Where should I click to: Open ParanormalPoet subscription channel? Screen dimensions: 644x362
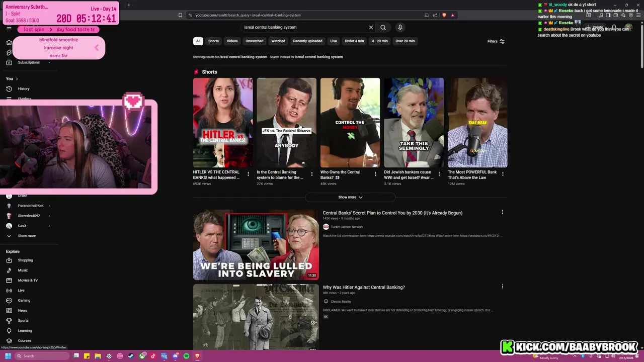(31, 206)
